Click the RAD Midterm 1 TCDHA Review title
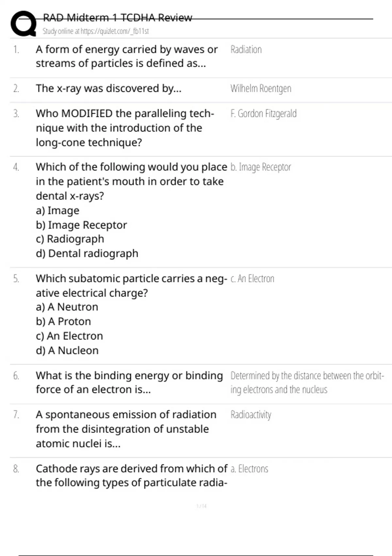The width and height of the screenshot is (392, 556). 118,18
